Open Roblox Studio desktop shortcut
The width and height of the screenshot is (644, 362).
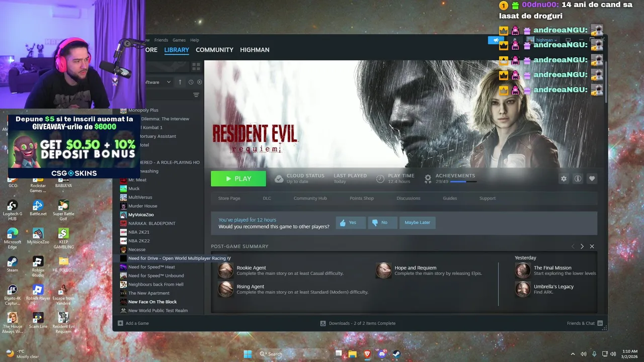coord(38,267)
